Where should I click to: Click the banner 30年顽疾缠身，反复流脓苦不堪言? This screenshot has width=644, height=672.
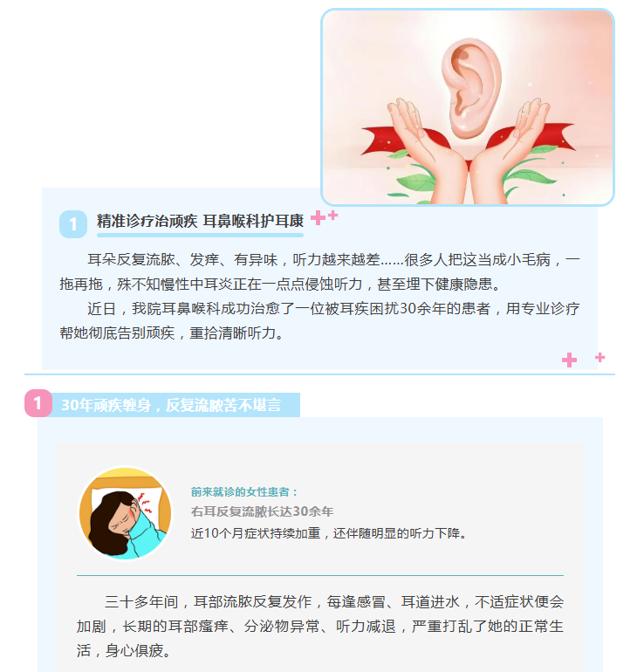[x=171, y=405]
